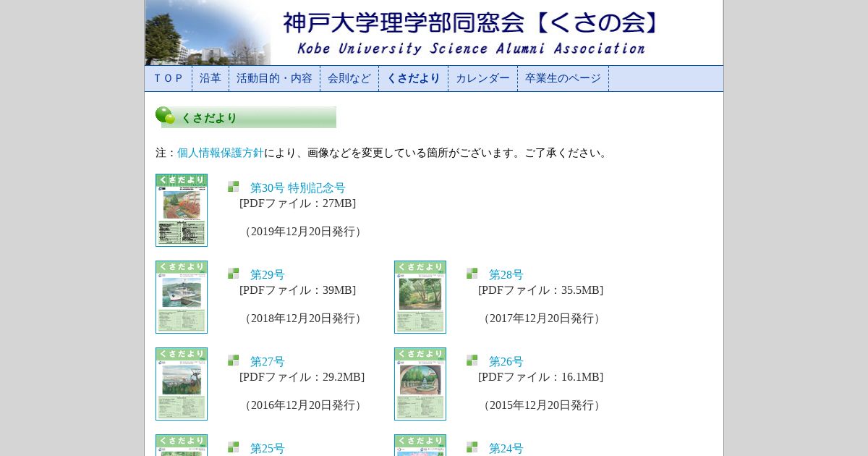868x456 pixels.
Task: Open the ＴＯＰ menu item
Action: [x=168, y=78]
